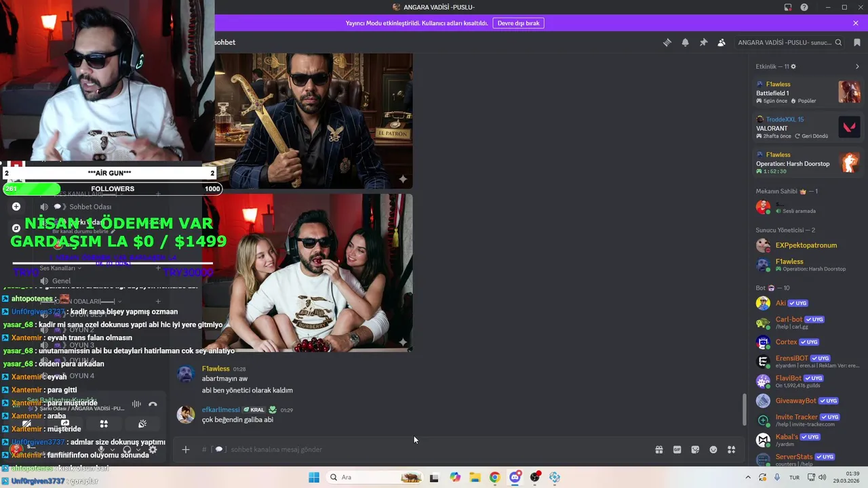Viewport: 868px width, 488px height.
Task: Toggle noise suppression waveform icon
Action: (x=136, y=404)
